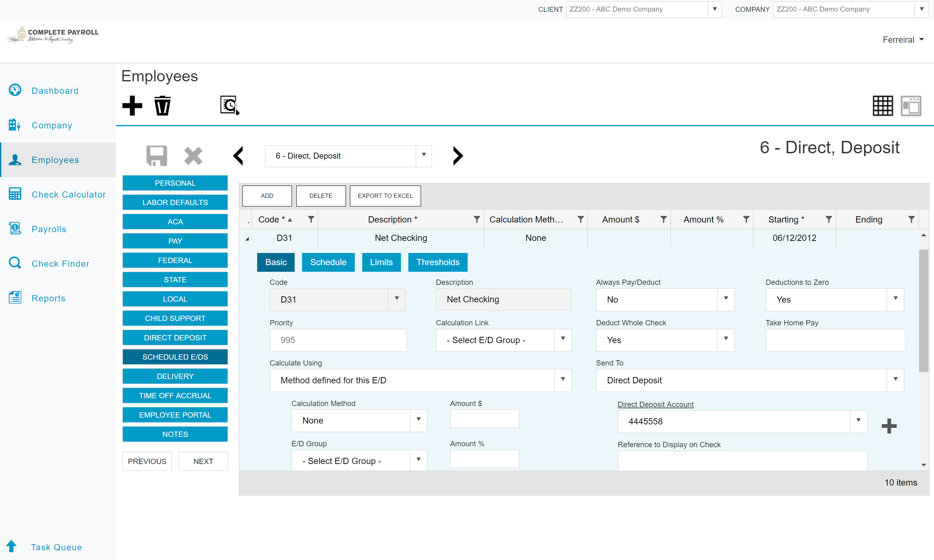Open the Calculation Method dropdown
The image size is (934, 560).
tap(418, 420)
